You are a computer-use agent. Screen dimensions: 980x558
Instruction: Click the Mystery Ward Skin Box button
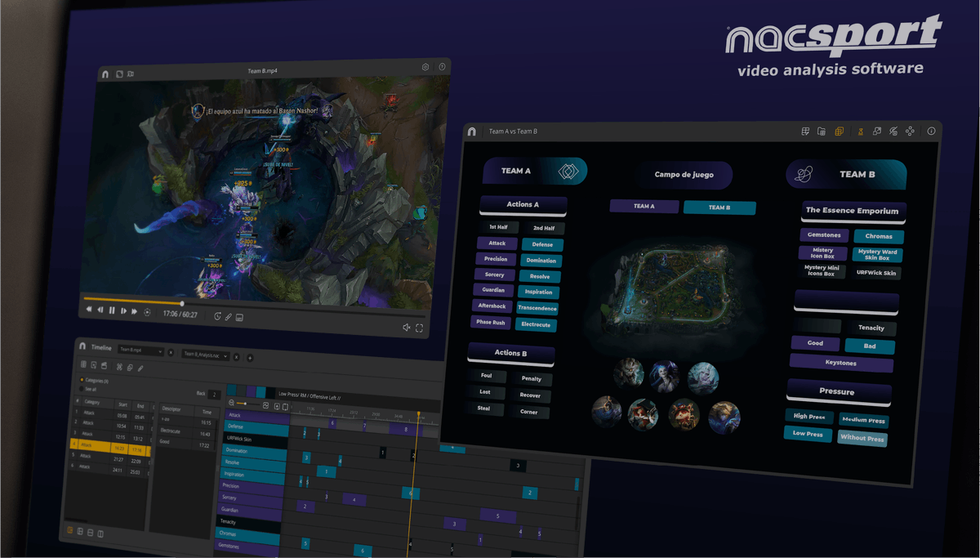tap(877, 255)
